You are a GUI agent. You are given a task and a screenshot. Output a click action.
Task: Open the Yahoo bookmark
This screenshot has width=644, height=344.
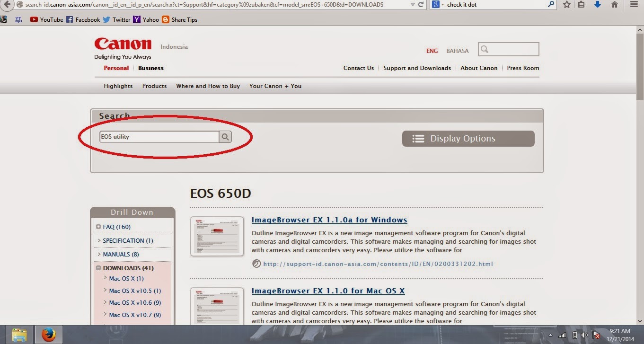click(146, 20)
